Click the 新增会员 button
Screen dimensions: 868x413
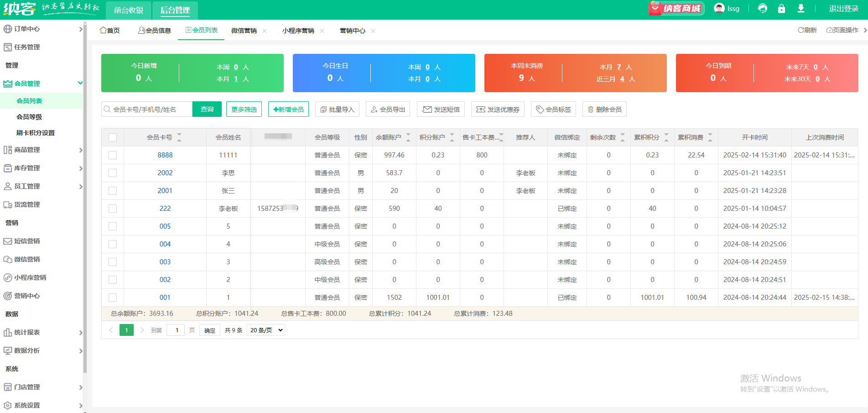[x=288, y=110]
